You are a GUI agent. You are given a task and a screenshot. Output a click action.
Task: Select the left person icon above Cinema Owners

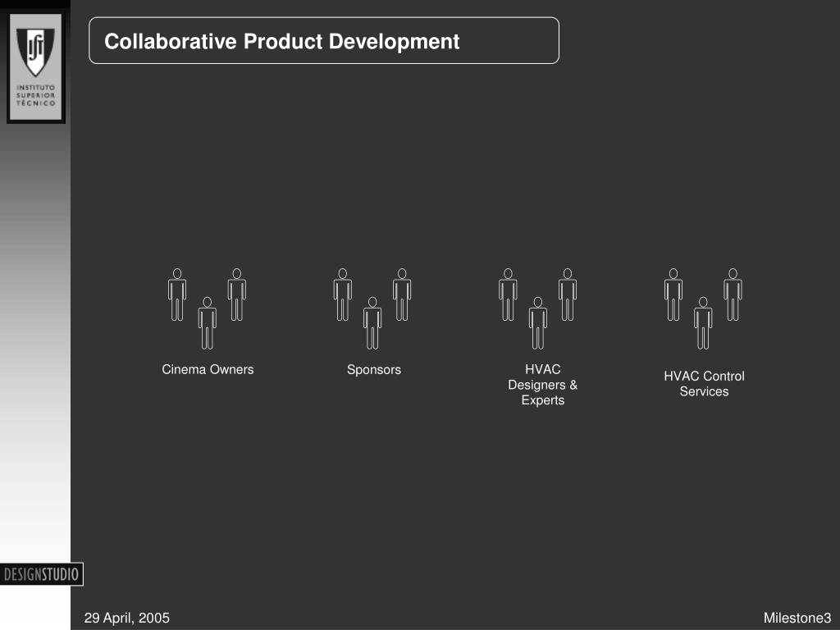point(177,294)
